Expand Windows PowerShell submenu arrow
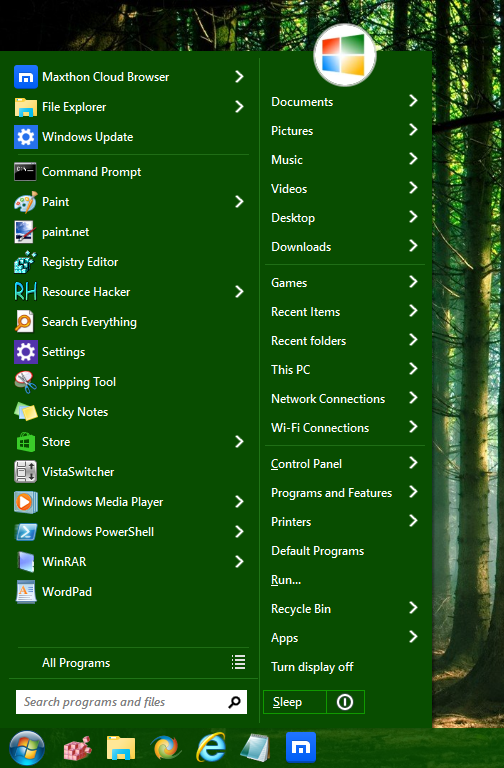504x768 pixels. pyautogui.click(x=239, y=531)
